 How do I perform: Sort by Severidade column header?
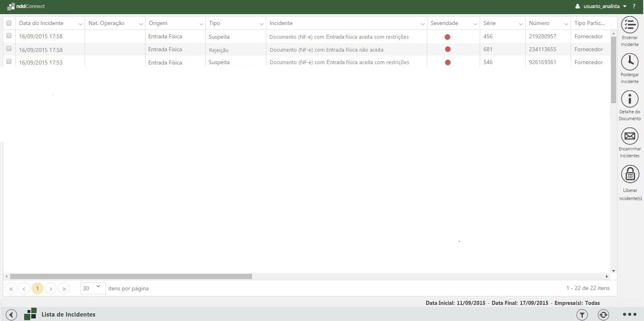444,23
